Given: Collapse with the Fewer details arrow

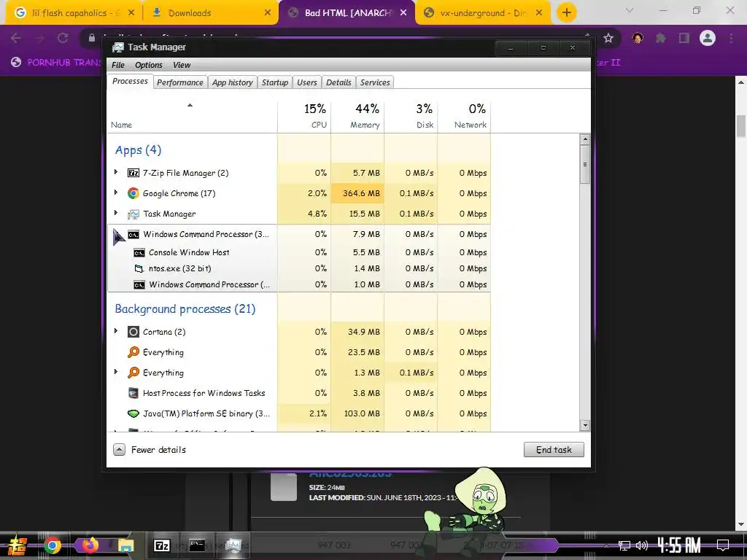Looking at the screenshot, I should pyautogui.click(x=119, y=449).
